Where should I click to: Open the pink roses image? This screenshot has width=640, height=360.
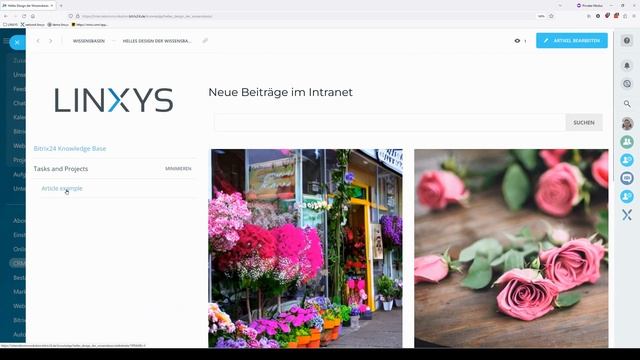pyautogui.click(x=511, y=248)
